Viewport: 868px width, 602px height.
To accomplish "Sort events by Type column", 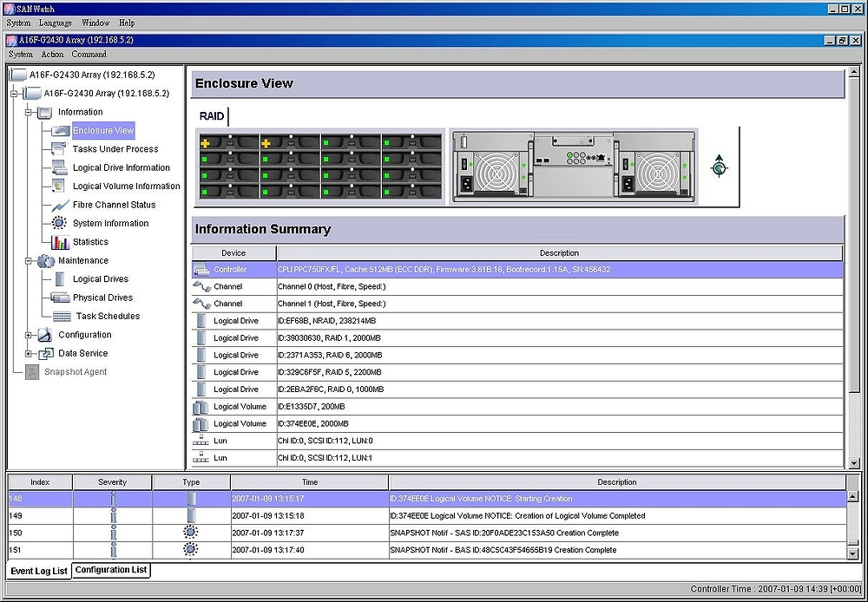I will 191,482.
